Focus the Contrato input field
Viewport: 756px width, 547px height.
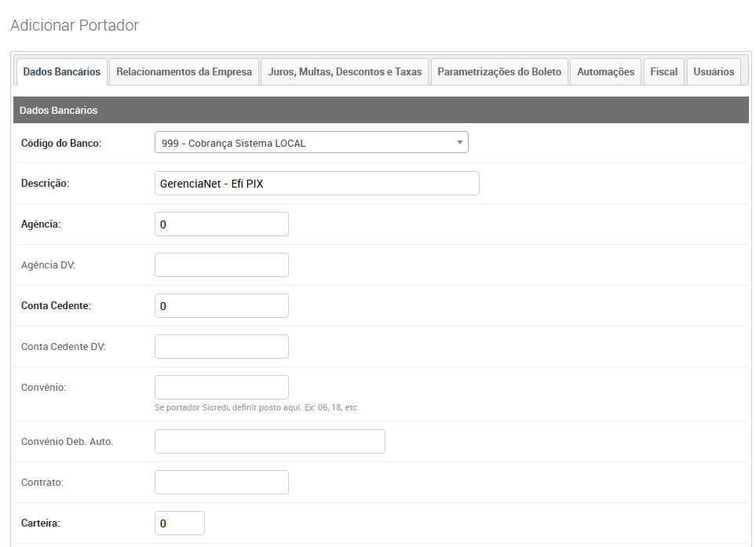click(221, 482)
